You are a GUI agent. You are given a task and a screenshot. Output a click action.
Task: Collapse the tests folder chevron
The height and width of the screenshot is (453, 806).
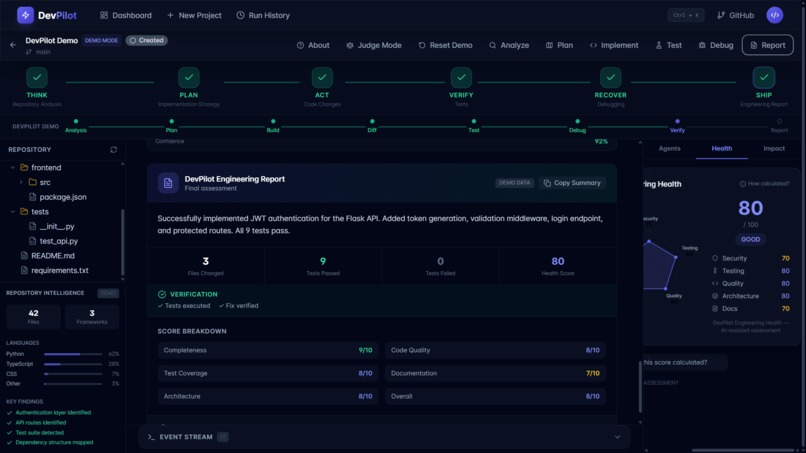pyautogui.click(x=13, y=211)
